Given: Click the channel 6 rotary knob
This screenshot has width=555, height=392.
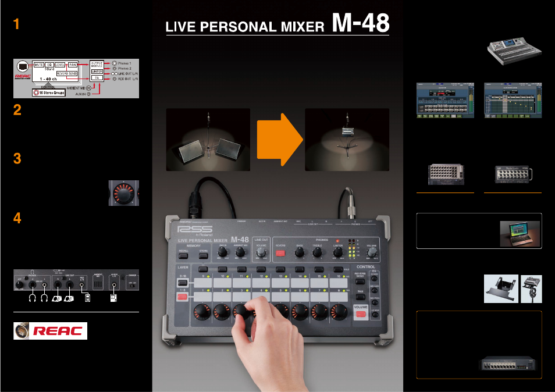Looking at the screenshot, I should [300, 312].
